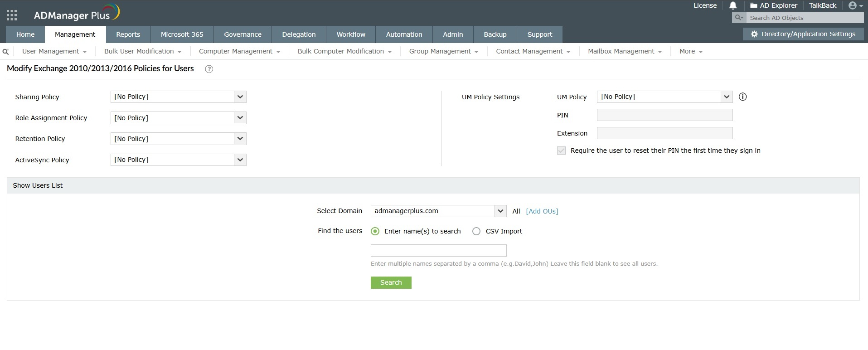Open AD Explorer

pyautogui.click(x=774, y=5)
